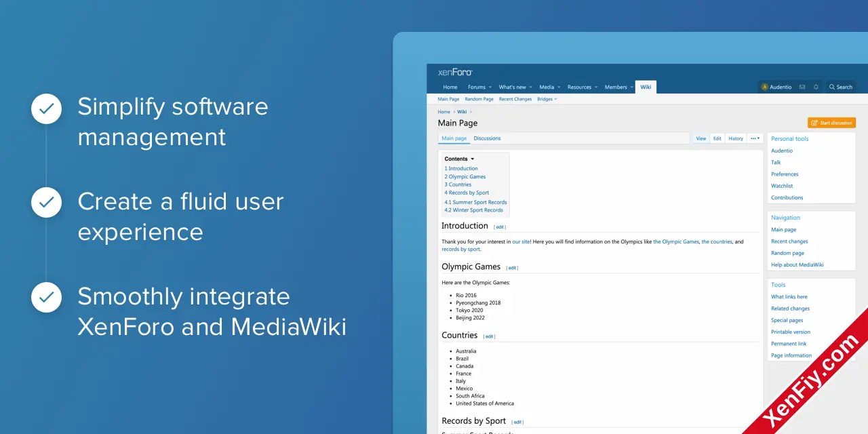868x434 pixels.
Task: Expand the Forums dropdown arrow
Action: coord(490,87)
